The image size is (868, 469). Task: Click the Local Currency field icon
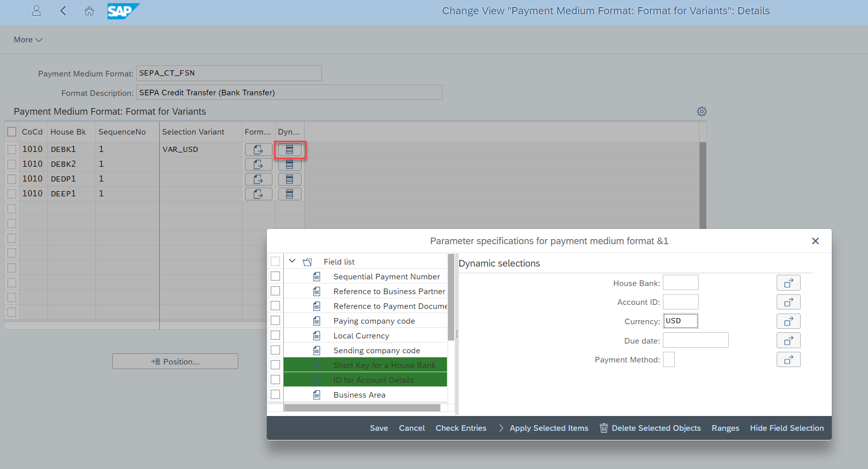317,336
